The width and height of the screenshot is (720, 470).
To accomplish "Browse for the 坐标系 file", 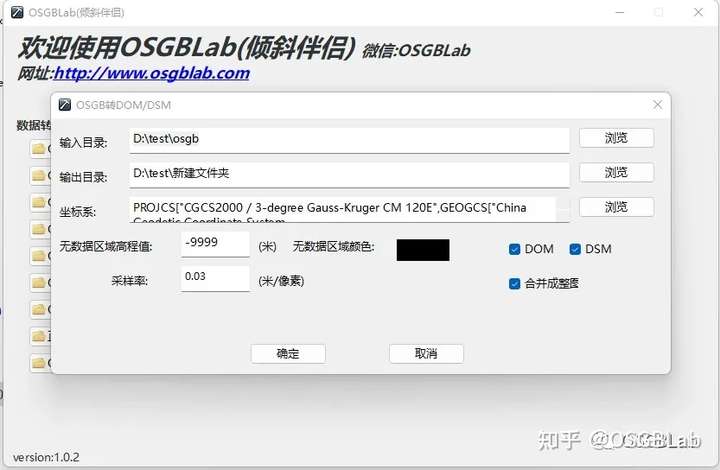I will click(x=616, y=207).
